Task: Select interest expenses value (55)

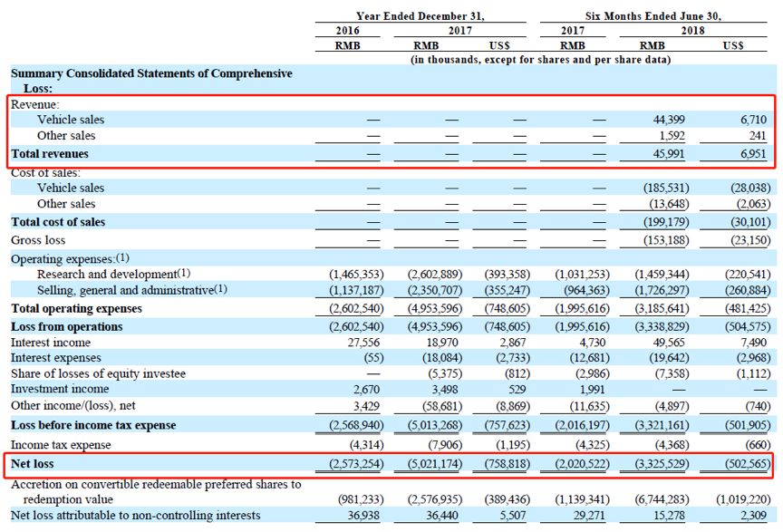Action: [x=373, y=358]
